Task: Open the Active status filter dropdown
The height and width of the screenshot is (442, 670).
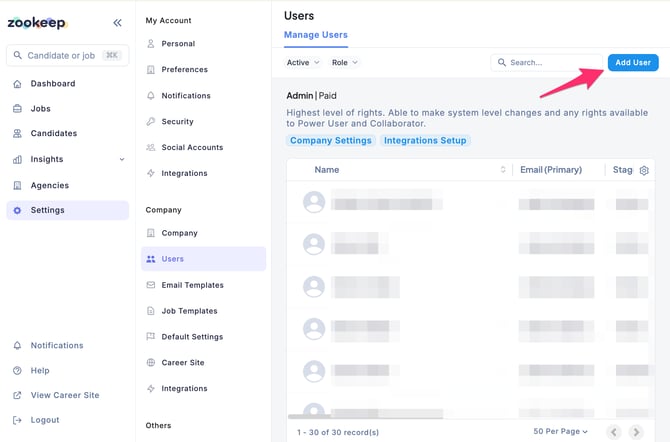Action: coord(303,62)
